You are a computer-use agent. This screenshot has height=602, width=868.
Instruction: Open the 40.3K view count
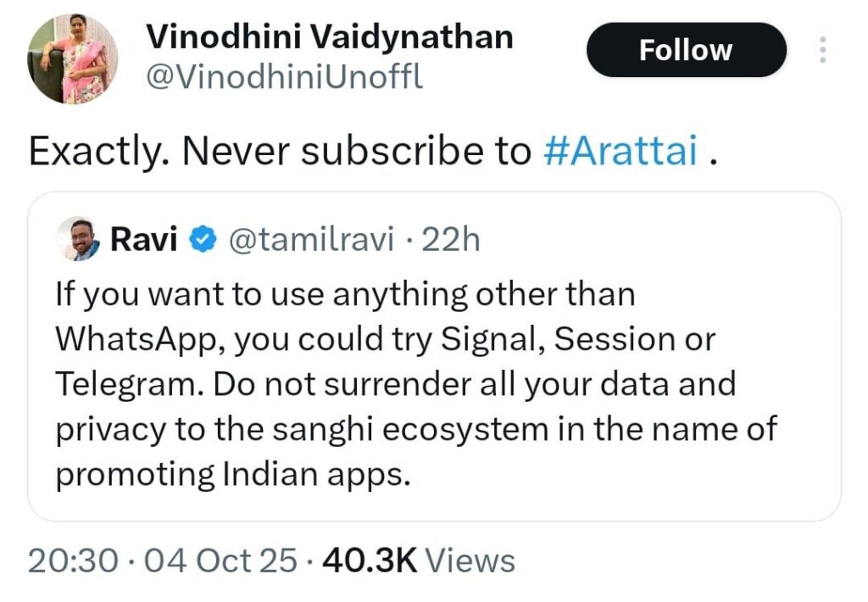point(370,560)
